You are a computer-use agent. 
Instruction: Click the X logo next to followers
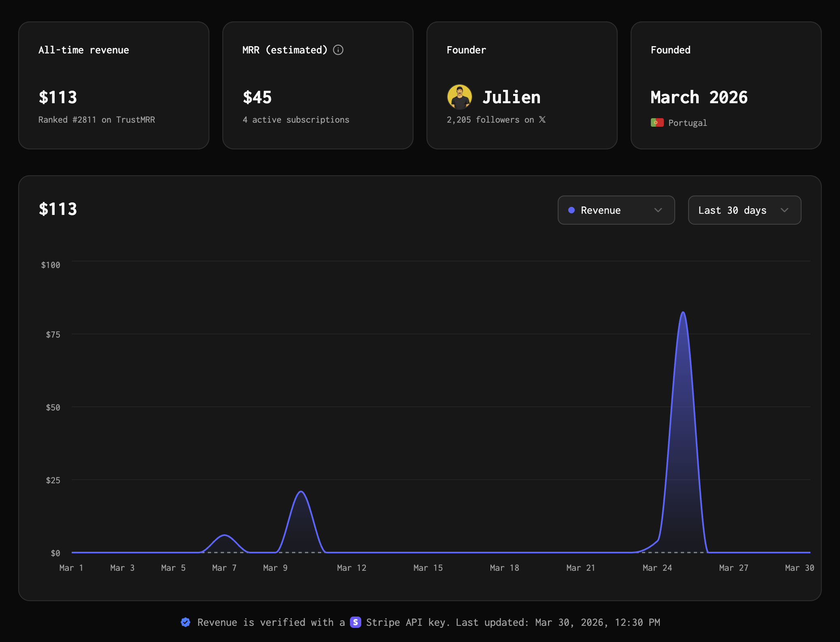click(x=542, y=119)
